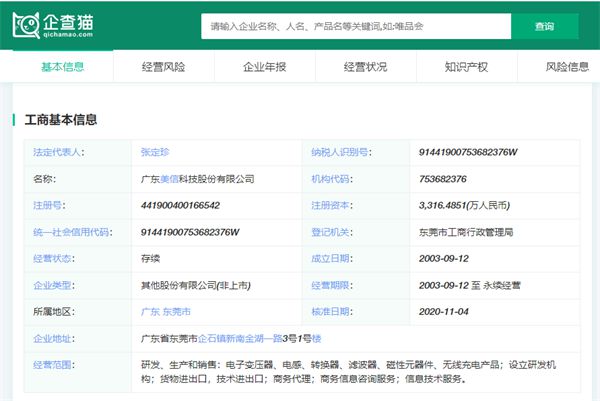Click the 工商基本信息 section heading
Image resolution: width=600 pixels, height=401 pixels.
point(61,120)
